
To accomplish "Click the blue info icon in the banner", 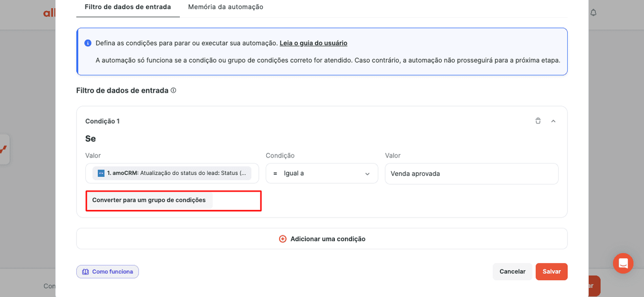I will (x=88, y=43).
